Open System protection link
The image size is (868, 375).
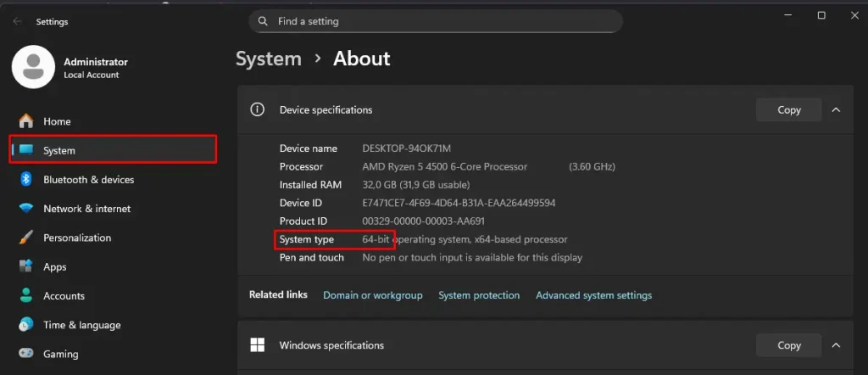coord(479,295)
